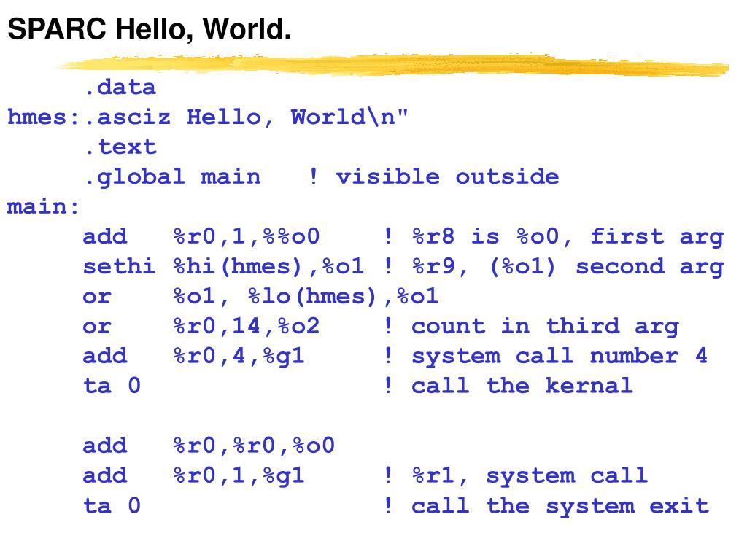Select the ".data" directive line
This screenshot has height=560, width=747.
pyautogui.click(x=120, y=87)
